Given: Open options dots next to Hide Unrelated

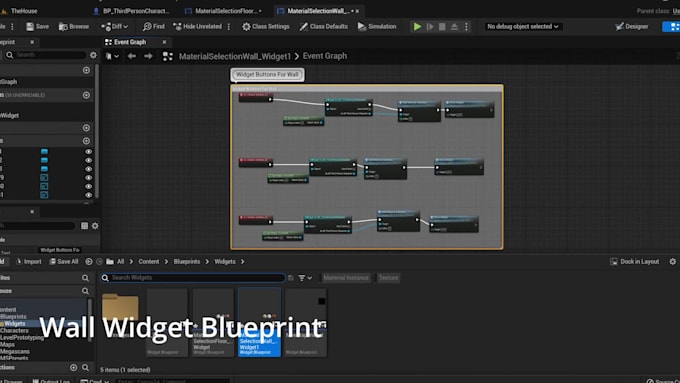Looking at the screenshot, I should tap(229, 26).
